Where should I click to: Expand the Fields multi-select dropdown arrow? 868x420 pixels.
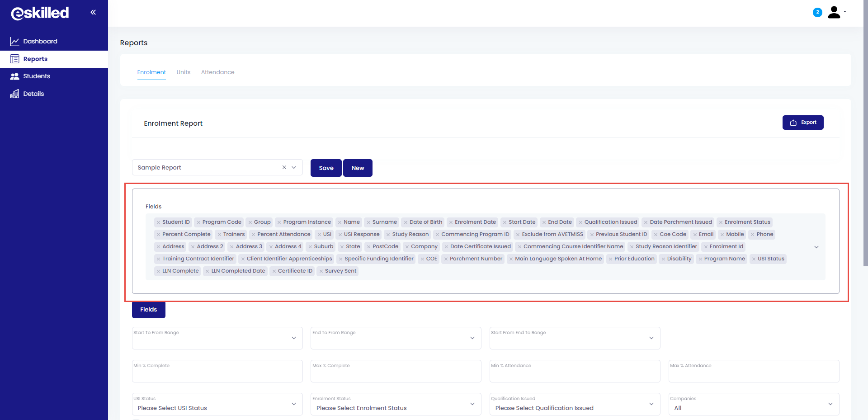[x=816, y=247]
